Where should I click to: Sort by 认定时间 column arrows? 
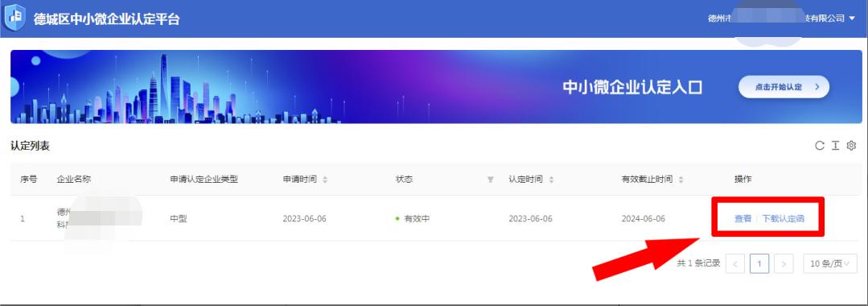pyautogui.click(x=551, y=180)
